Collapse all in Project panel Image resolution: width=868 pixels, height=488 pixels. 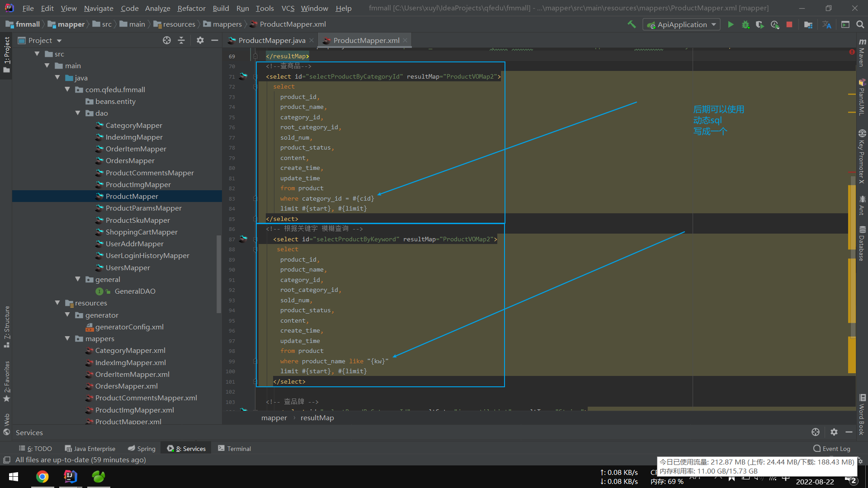tap(181, 40)
